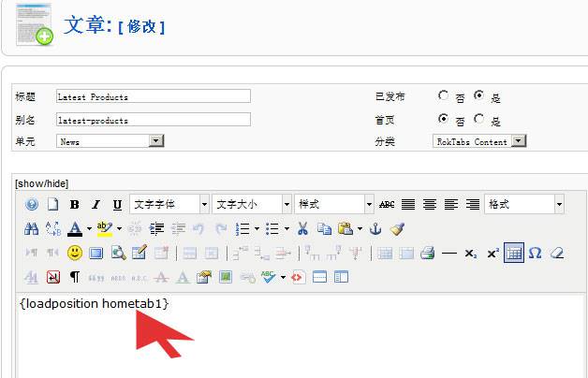Viewport: 588px width, 378px height.
Task: Open the editor help icon
Action: (x=32, y=205)
